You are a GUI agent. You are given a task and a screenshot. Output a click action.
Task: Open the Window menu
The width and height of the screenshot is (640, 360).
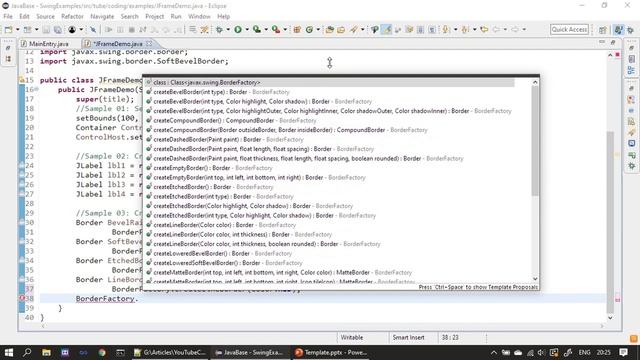(199, 16)
